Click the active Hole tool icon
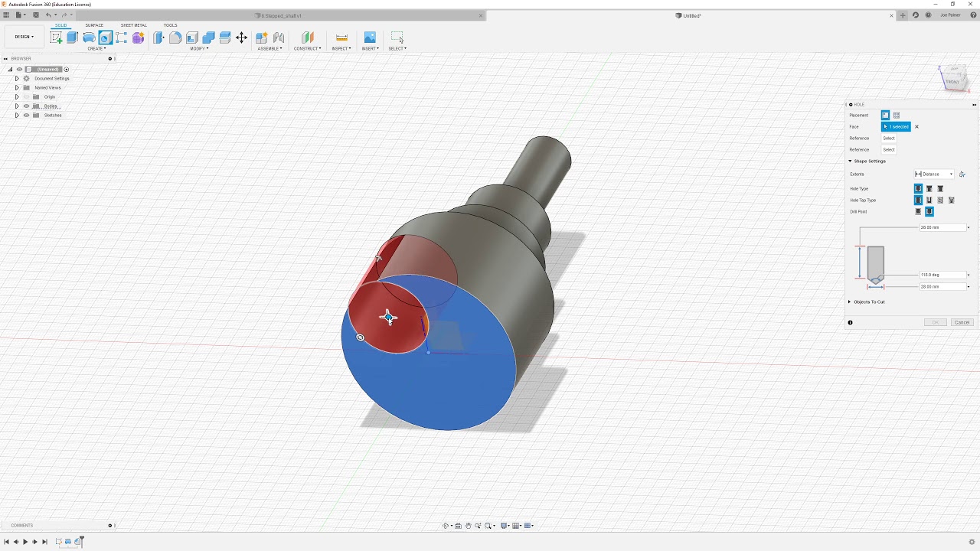Image resolution: width=980 pixels, height=551 pixels. 106,37
